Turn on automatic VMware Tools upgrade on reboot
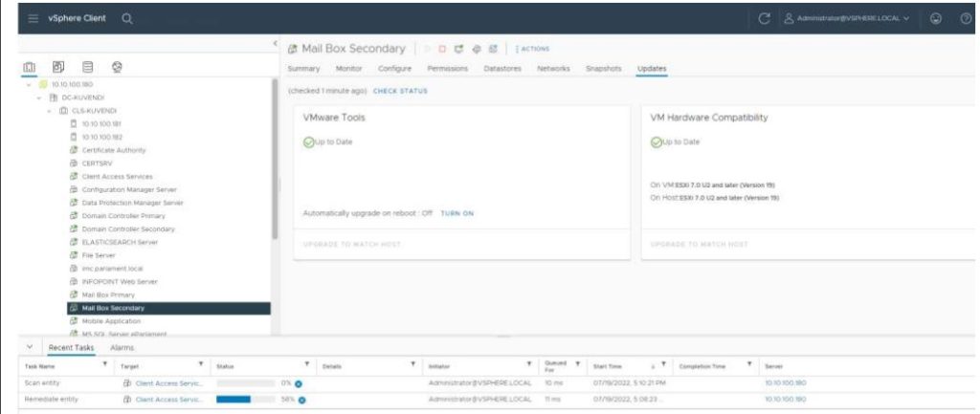The image size is (980, 414). 457,213
